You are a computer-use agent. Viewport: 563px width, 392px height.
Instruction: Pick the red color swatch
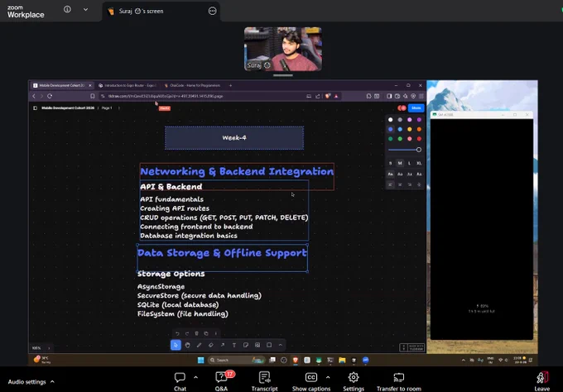click(419, 139)
